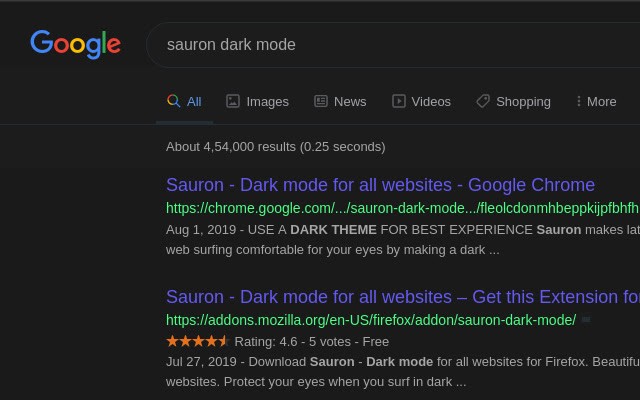The height and width of the screenshot is (400, 640).
Task: Open dropdown arrow after Mozilla addon URL
Action: pos(586,320)
